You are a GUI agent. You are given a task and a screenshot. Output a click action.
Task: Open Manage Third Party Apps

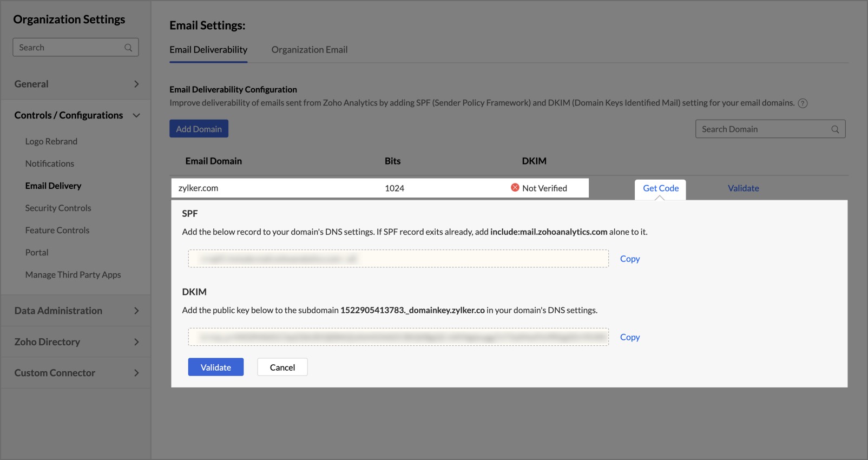73,274
